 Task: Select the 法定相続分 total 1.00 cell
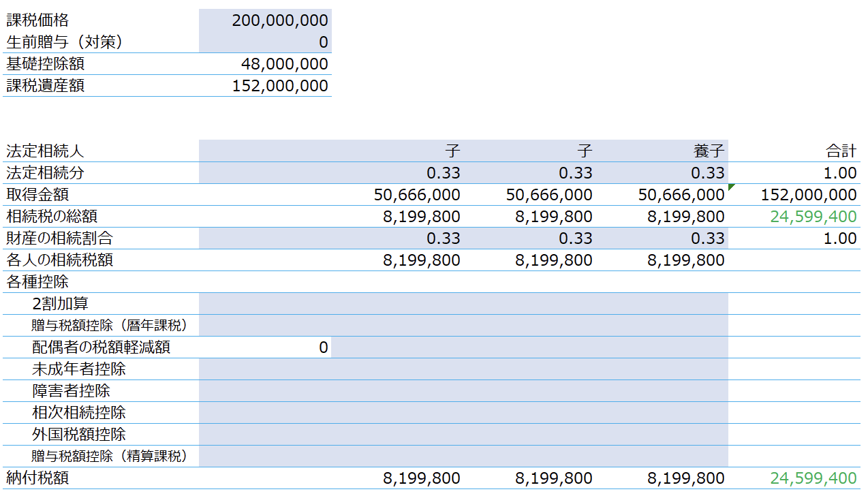pyautogui.click(x=794, y=173)
